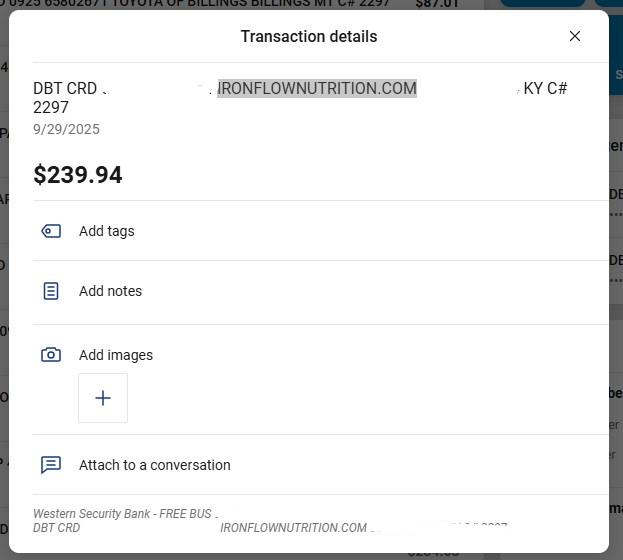Click highlighted IRONFLOWNUTRITION.COM in transaction title

click(x=316, y=88)
